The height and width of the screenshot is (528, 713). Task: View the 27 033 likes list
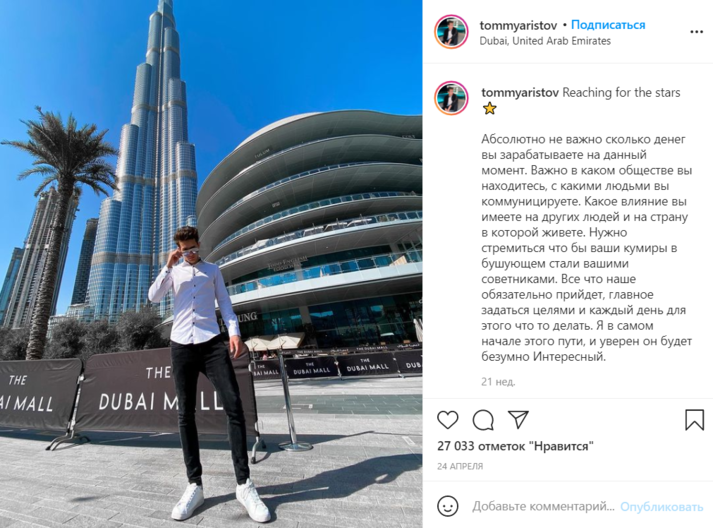click(515, 446)
